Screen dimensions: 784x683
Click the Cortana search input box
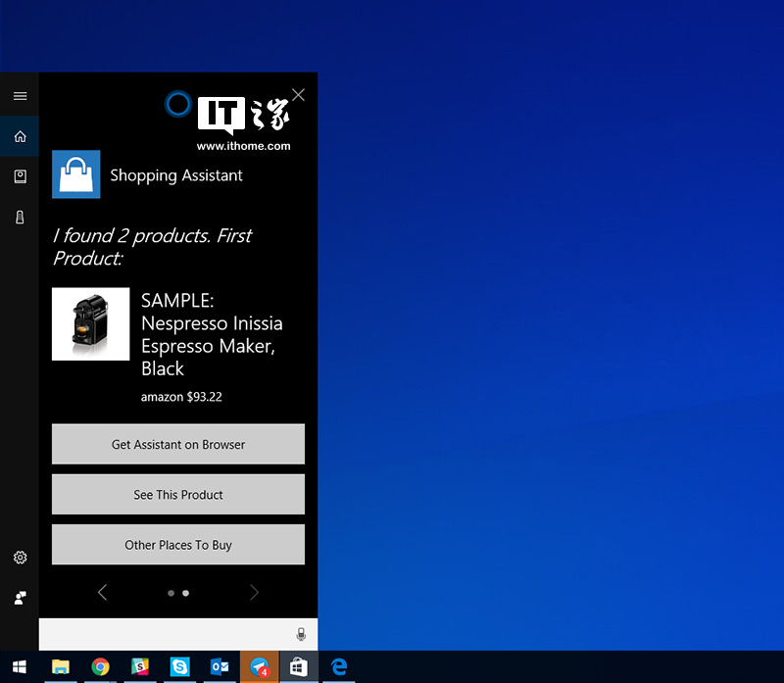click(x=178, y=634)
